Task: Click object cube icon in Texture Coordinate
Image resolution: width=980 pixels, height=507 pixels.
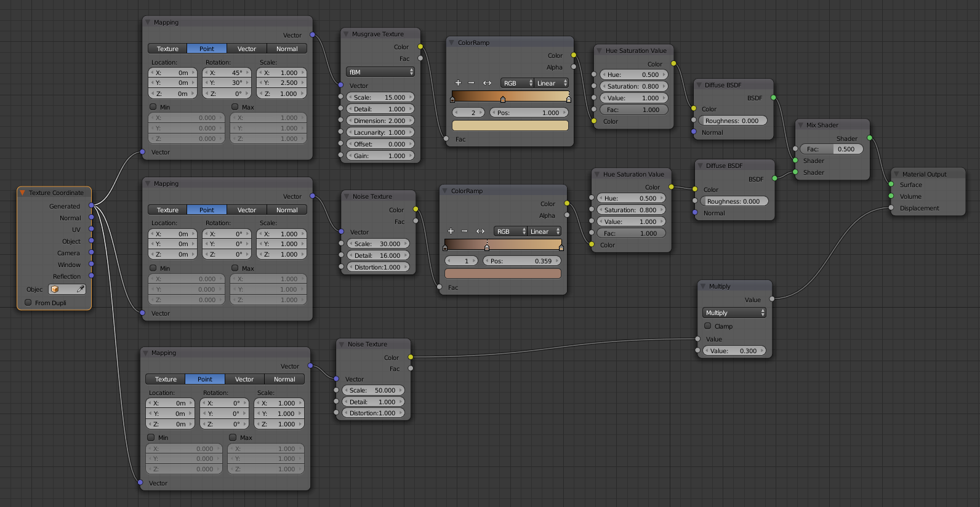Action: 55,289
